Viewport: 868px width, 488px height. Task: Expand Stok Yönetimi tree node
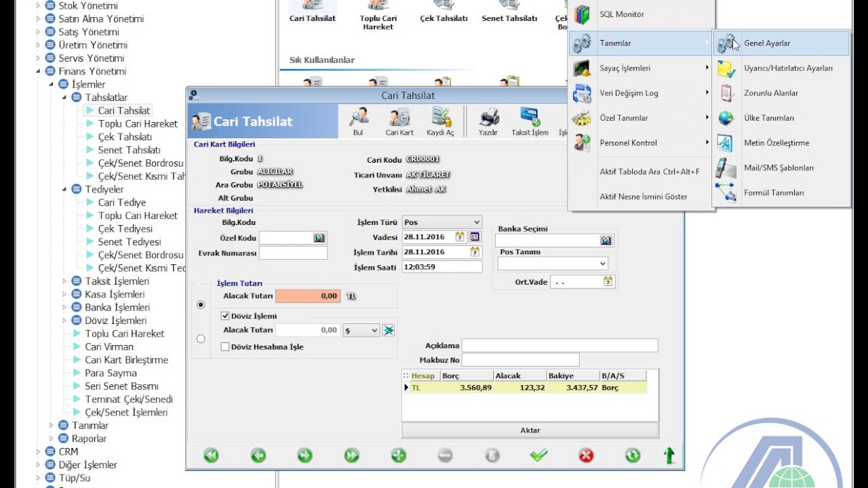coord(38,5)
